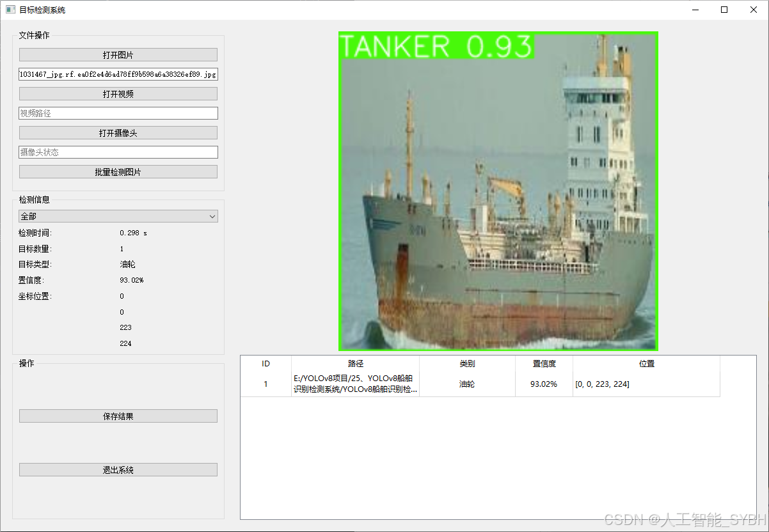
Task: Save results with 保存结果 button
Action: [x=118, y=416]
